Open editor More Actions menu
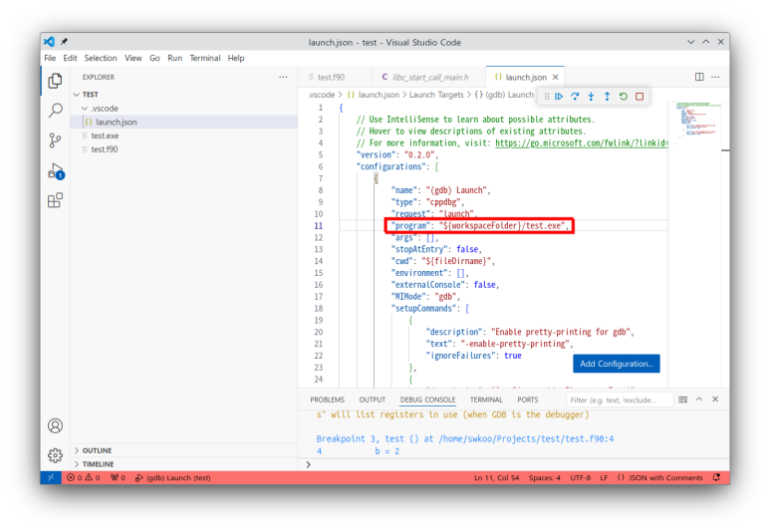 715,77
